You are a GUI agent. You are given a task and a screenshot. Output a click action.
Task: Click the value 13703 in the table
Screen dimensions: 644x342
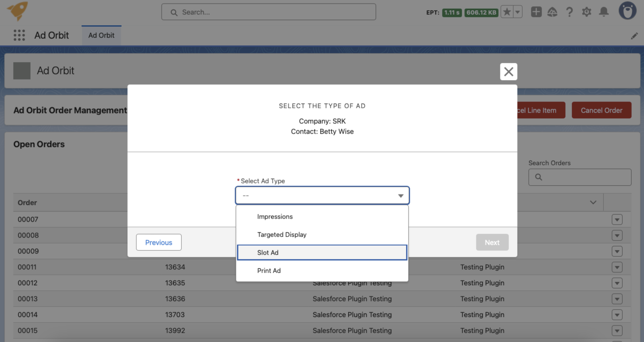pos(175,315)
